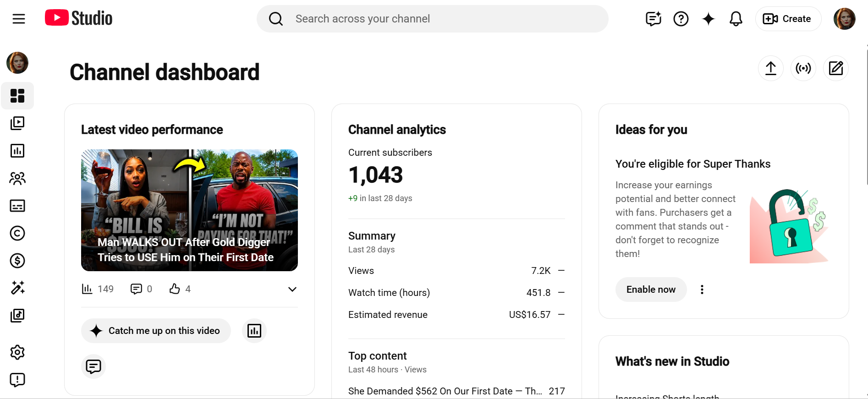Click the Super Thanks padlock illustration
Screen dimensions: 868x399
[x=789, y=225]
